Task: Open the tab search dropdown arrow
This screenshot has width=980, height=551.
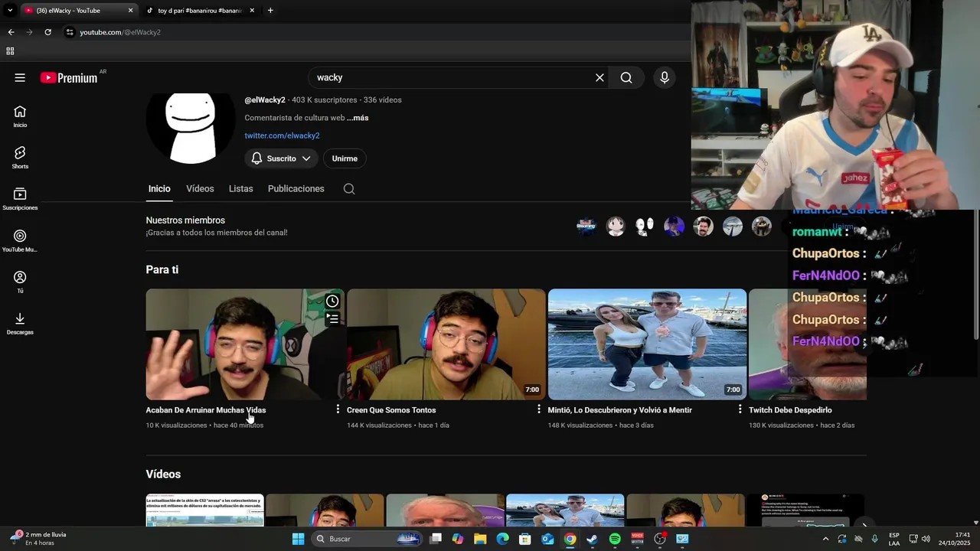Action: pos(10,11)
